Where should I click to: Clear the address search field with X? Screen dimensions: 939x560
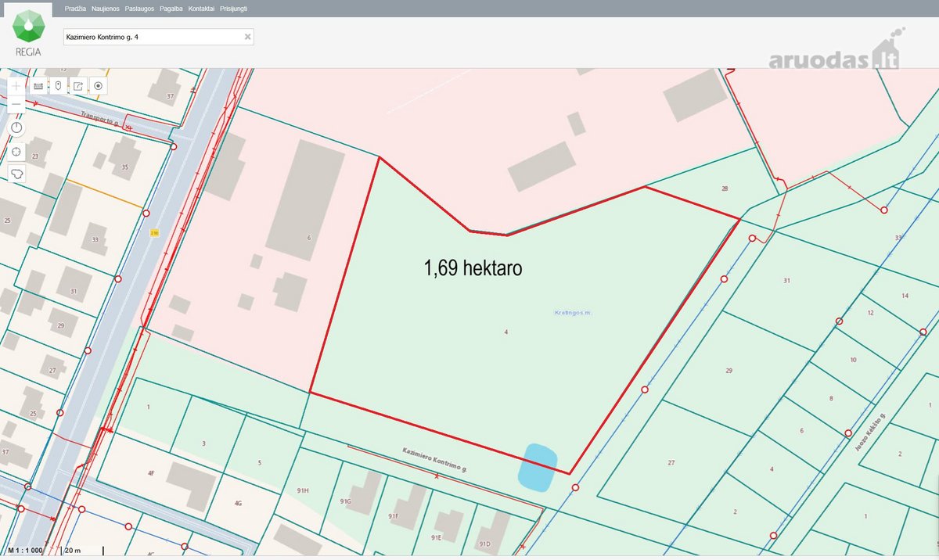247,37
